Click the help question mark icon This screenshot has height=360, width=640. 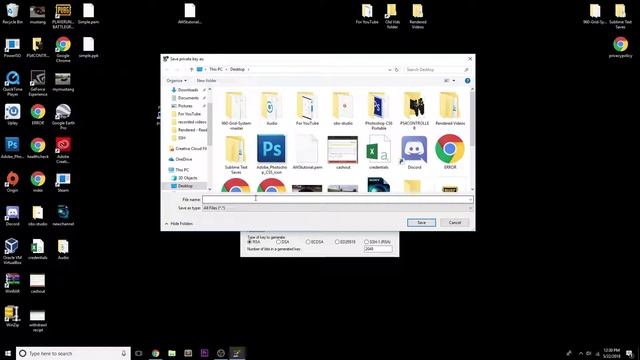(x=467, y=81)
